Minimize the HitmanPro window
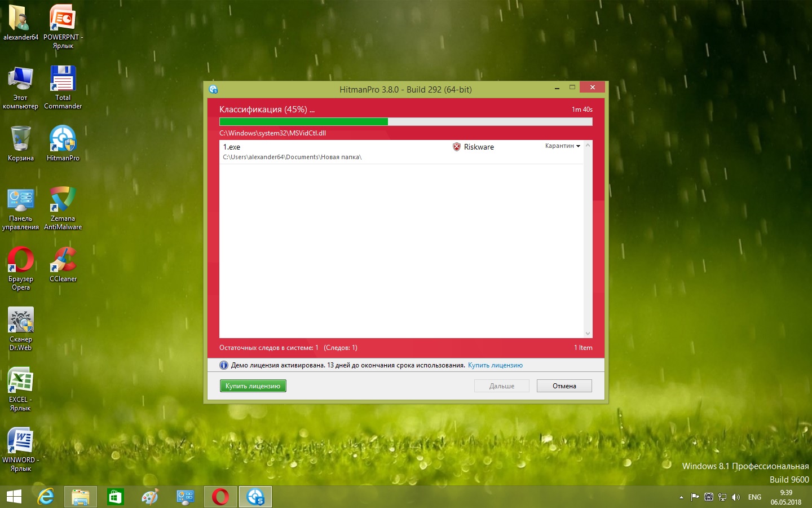The image size is (812, 508). point(557,87)
